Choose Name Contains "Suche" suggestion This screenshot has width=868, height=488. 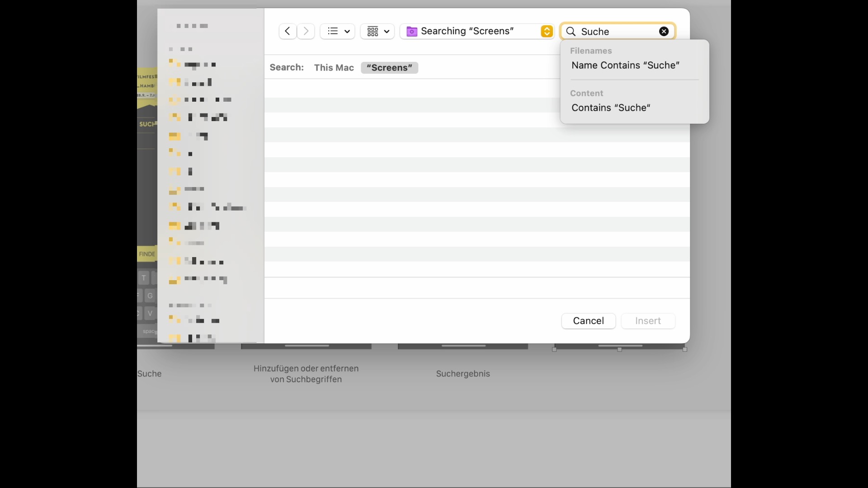[x=625, y=65]
